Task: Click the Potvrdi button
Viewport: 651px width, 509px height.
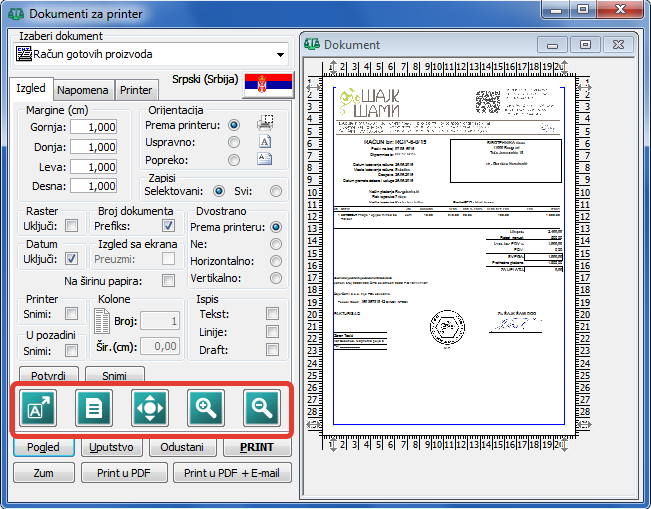Action: (49, 374)
